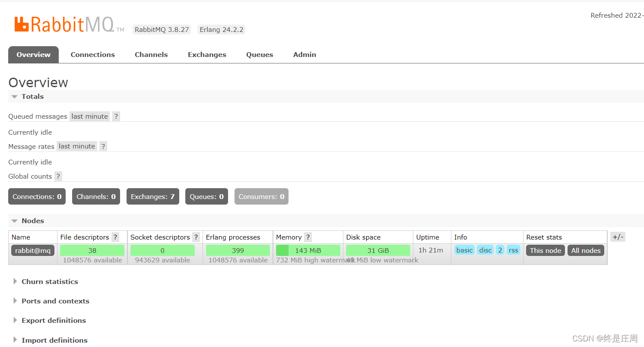Open the Admin tab

pos(305,55)
